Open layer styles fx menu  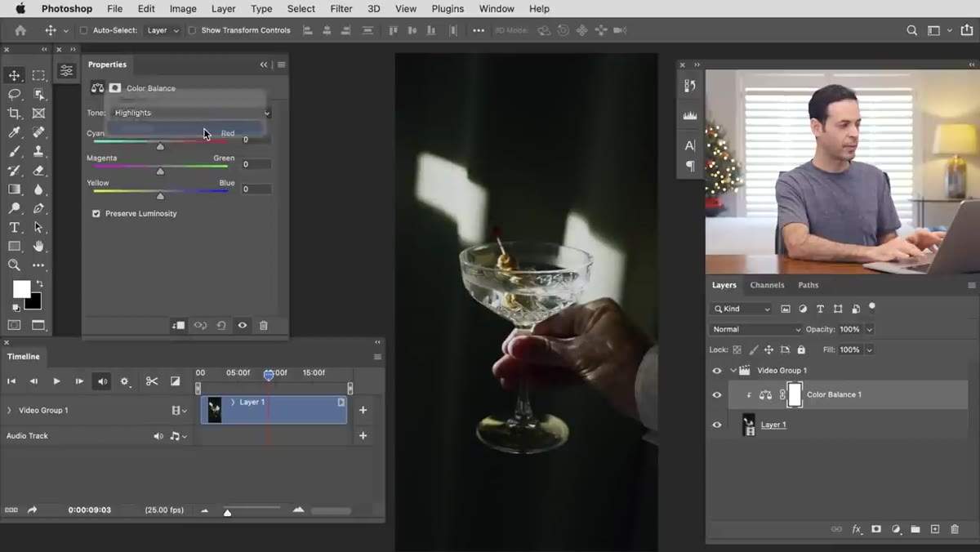click(857, 529)
